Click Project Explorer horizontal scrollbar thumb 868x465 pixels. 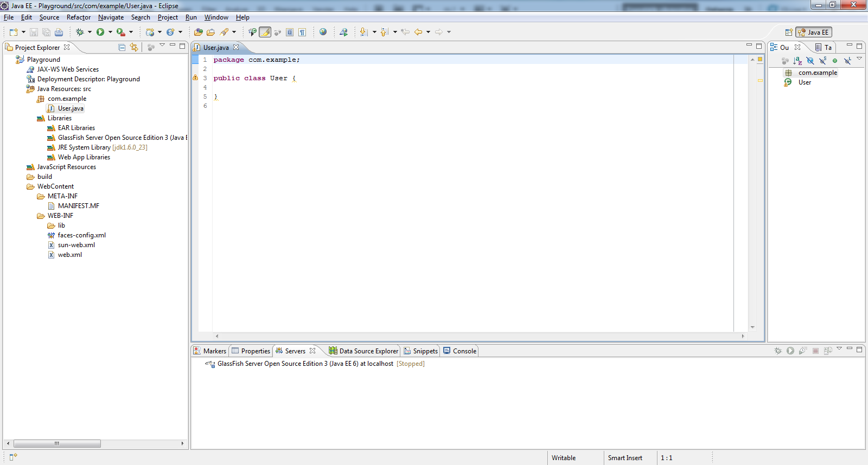tap(57, 443)
